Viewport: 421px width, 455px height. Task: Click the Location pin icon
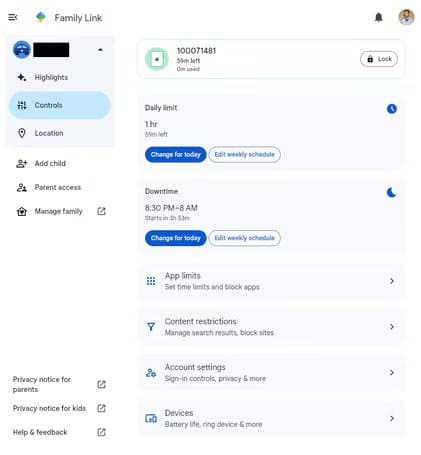click(x=22, y=133)
